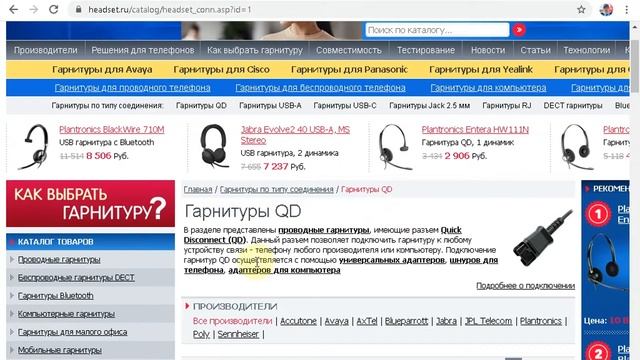640x360 pixels.
Task: Select Гарнитуры для Yealink
Action: click(x=480, y=69)
